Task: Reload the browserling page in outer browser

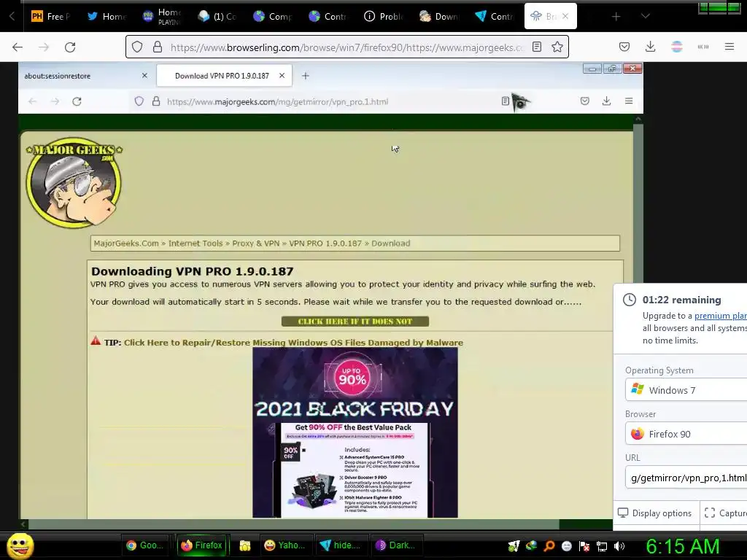Action: (70, 47)
